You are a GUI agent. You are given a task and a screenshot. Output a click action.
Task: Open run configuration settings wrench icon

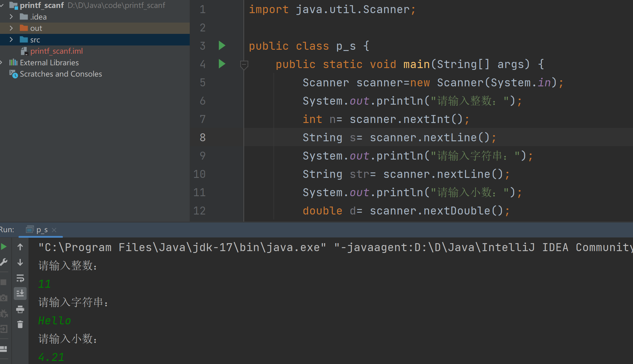pyautogui.click(x=4, y=262)
